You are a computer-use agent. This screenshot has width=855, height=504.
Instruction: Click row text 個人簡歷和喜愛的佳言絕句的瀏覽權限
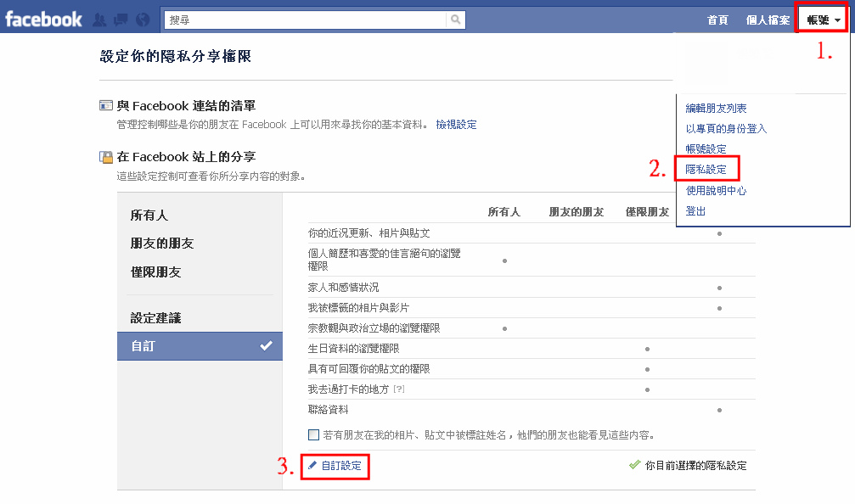tap(385, 260)
